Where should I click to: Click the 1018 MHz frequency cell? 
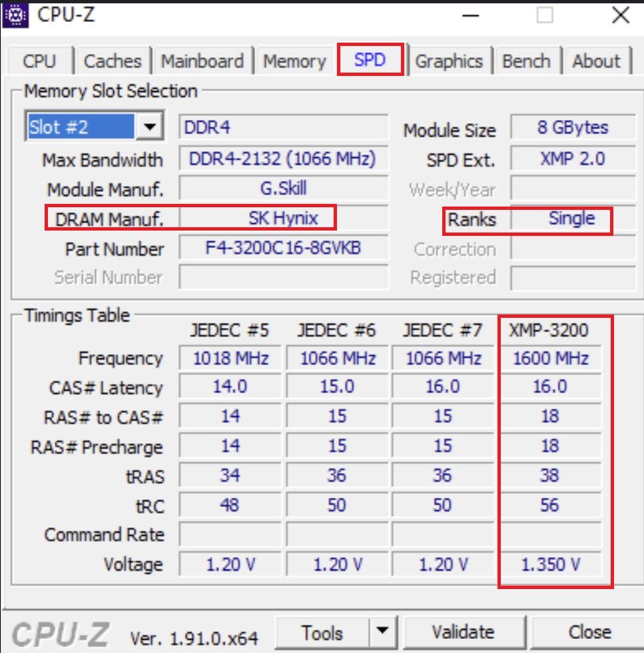tap(230, 358)
